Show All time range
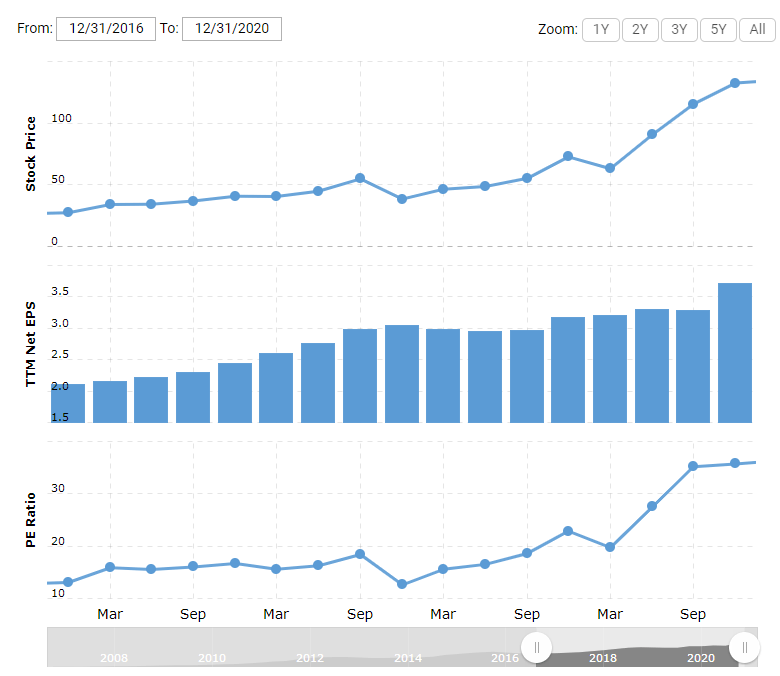Screen dimensions: 780x676 tap(757, 29)
